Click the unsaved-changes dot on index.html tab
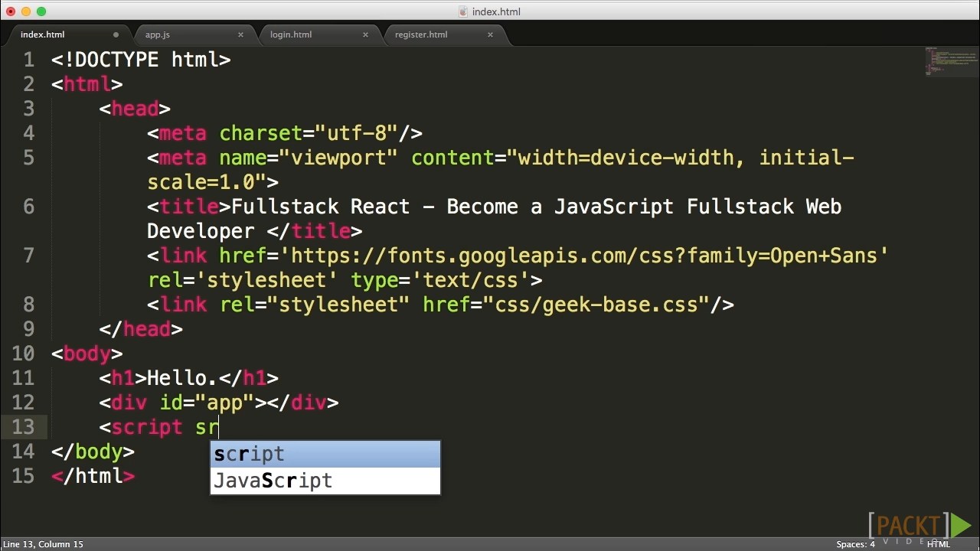 tap(116, 34)
